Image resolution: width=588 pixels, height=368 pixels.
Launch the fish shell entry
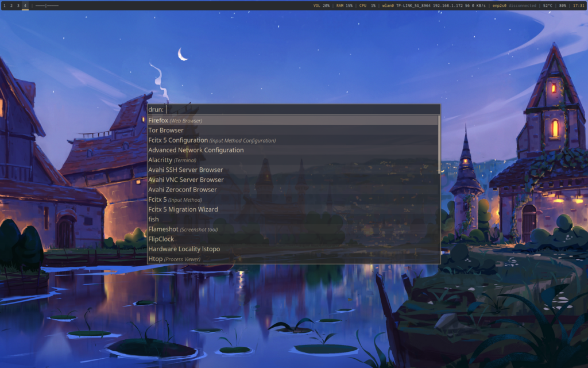click(153, 219)
